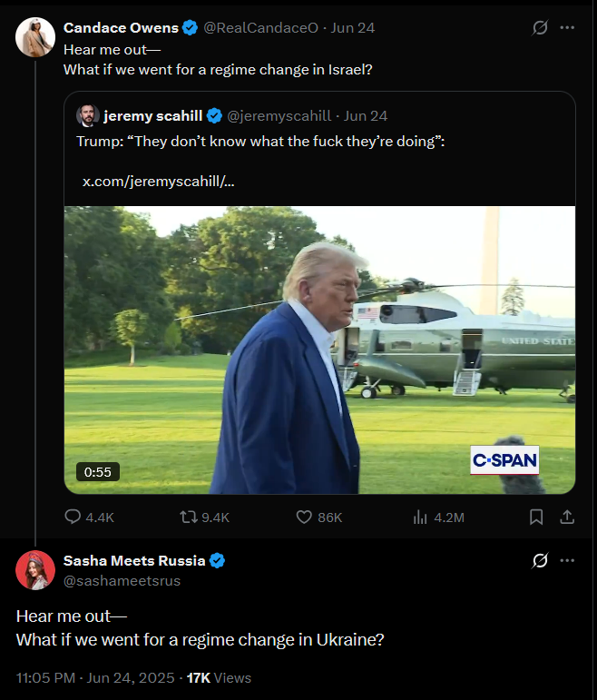Click jeremy scahill's small avatar in quoted post
The height and width of the screenshot is (700, 597).
(x=88, y=115)
